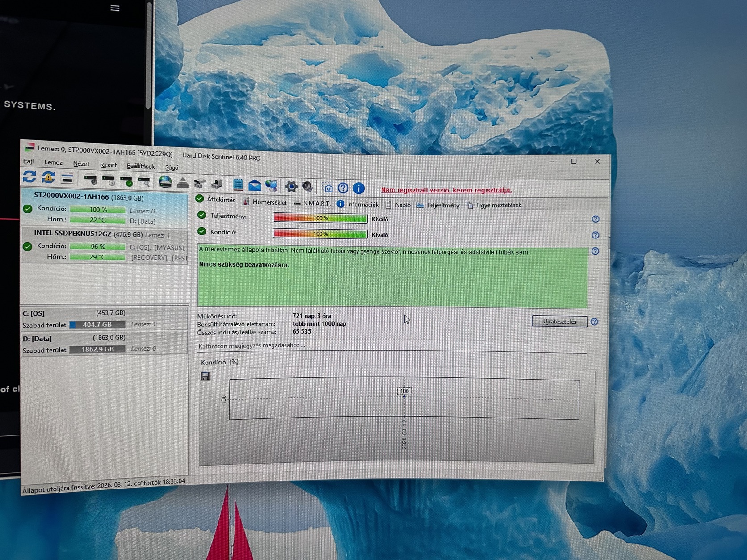This screenshot has width=747, height=560.
Task: Click the 'több mint 1000 nap' value
Action: [319, 324]
